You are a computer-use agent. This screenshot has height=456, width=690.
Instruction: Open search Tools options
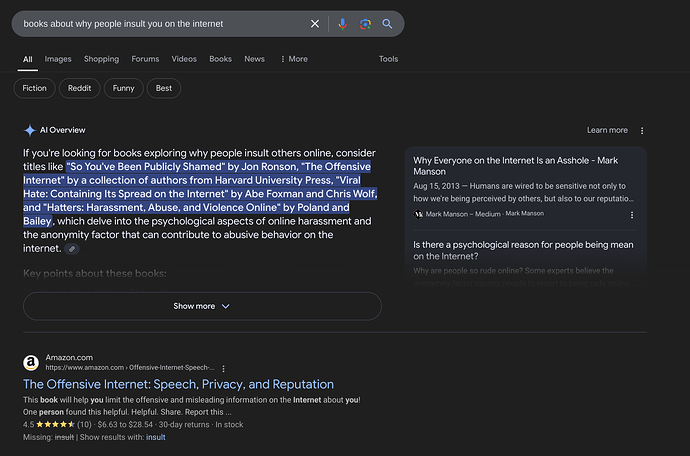389,59
